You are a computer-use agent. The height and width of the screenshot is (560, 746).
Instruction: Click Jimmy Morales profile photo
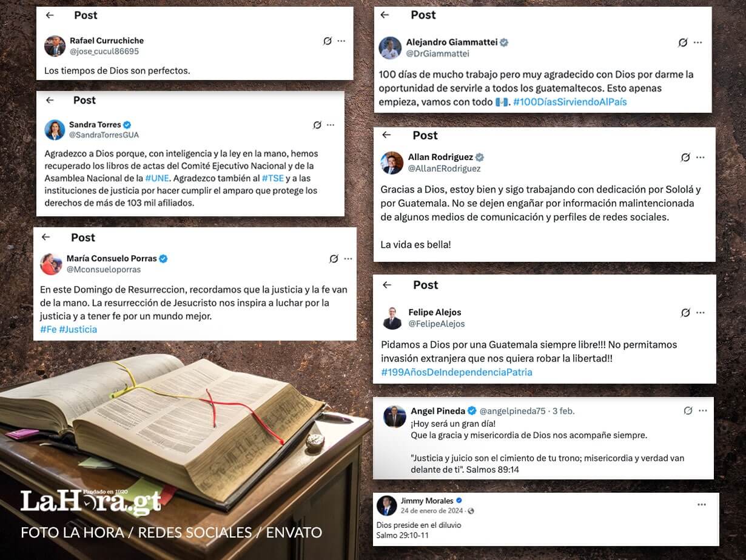coord(386,505)
